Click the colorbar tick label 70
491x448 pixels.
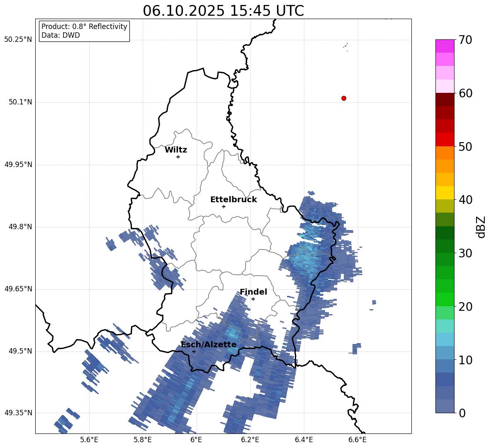coord(465,40)
